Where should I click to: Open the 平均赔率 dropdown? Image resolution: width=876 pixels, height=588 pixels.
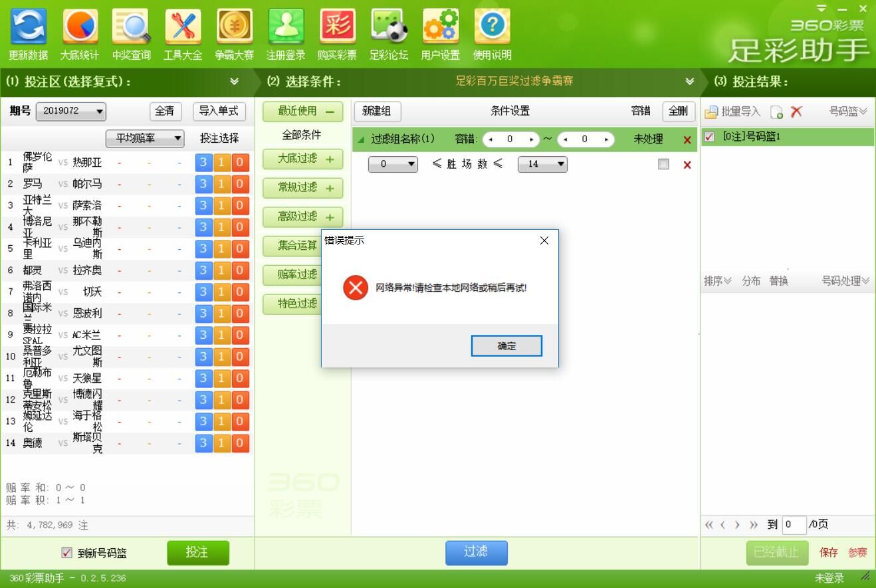point(145,138)
